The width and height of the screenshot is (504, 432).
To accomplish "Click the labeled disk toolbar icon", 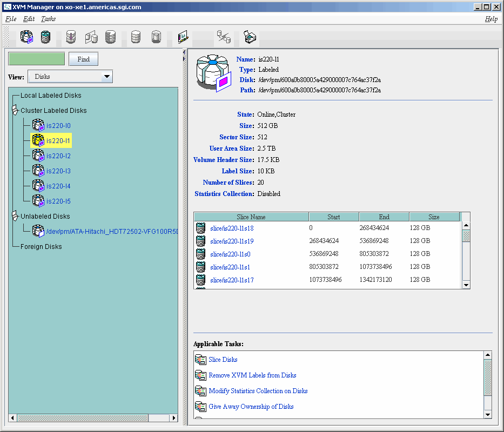I will click(26, 37).
